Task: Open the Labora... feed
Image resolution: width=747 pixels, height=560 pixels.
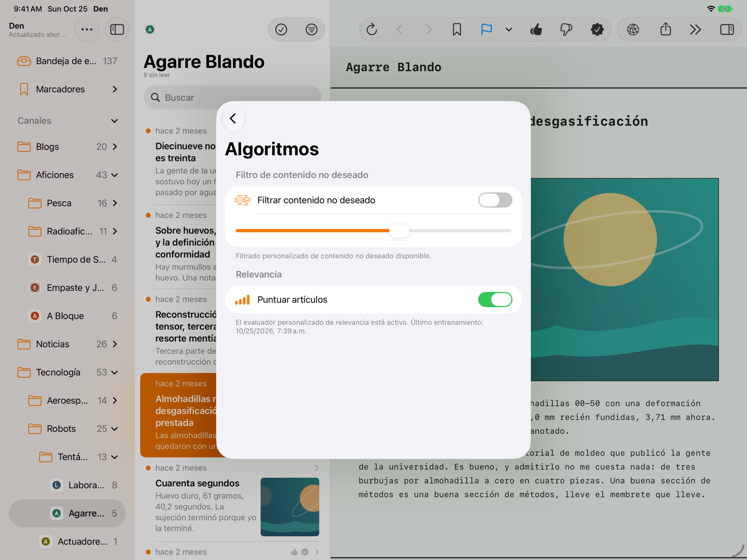Action: tap(67, 485)
